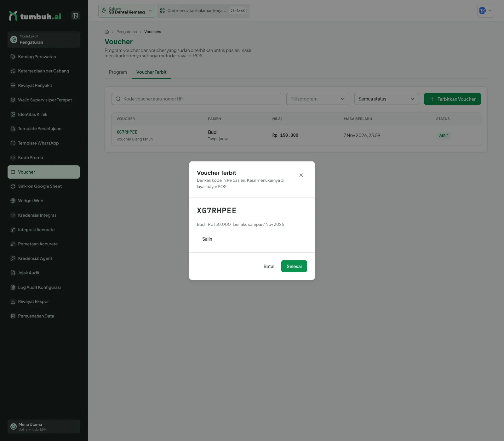This screenshot has height=441, width=504.
Task: Collapse the sidebar with the panel icon
Action: 75,16
